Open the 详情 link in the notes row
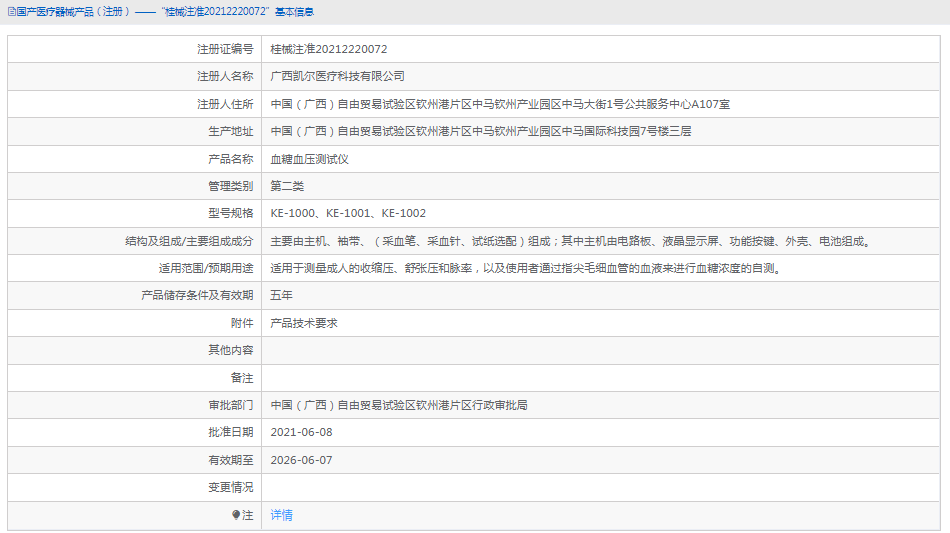The height and width of the screenshot is (533, 950). 281,515
